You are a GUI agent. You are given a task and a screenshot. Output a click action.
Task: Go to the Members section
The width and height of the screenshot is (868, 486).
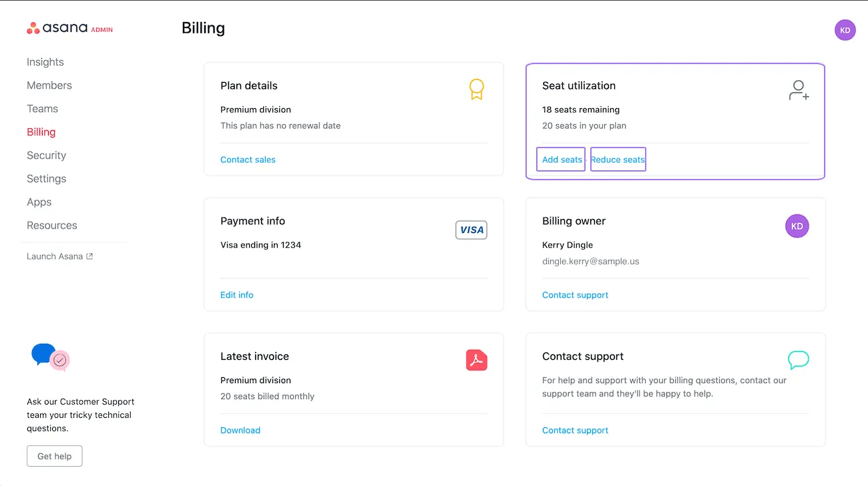[x=49, y=85]
